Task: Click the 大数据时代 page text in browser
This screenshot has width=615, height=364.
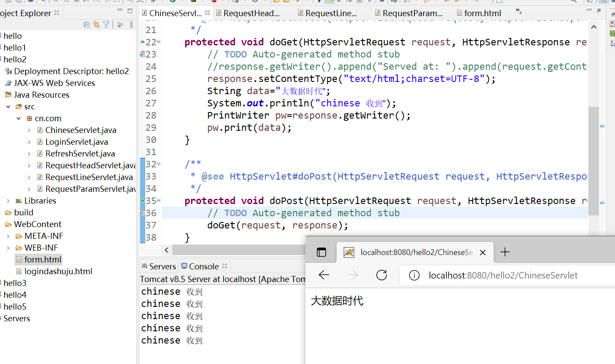Action: (337, 301)
